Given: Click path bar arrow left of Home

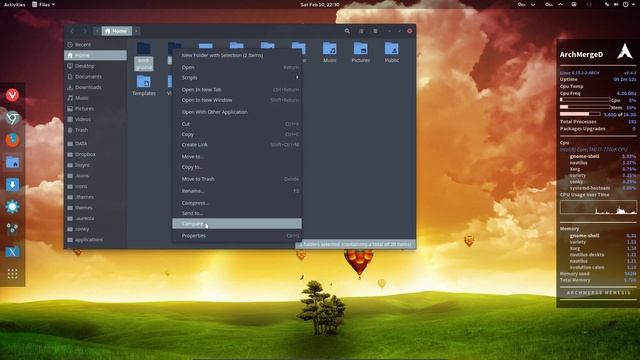Looking at the screenshot, I should pos(97,31).
